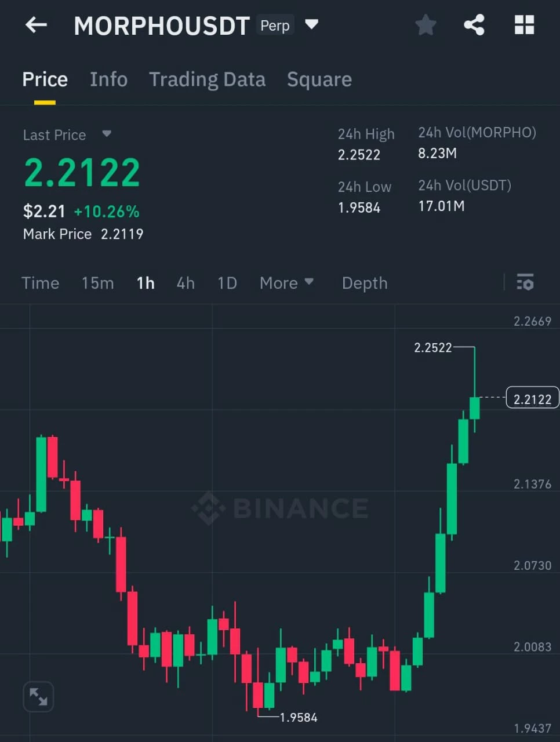
Task: Switch chart to Time view
Action: click(40, 283)
